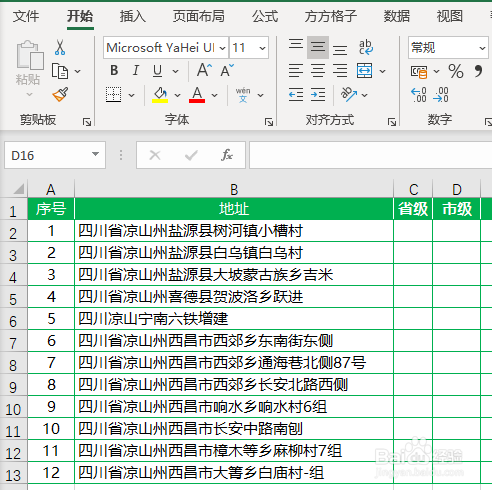The height and width of the screenshot is (490, 492).
Task: Click the phonetic guide wén icon
Action: 243,95
